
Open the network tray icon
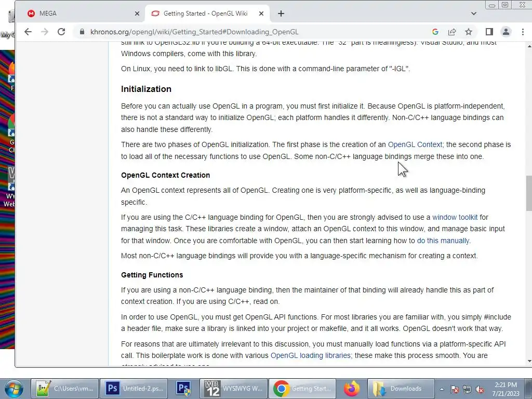coord(467,390)
